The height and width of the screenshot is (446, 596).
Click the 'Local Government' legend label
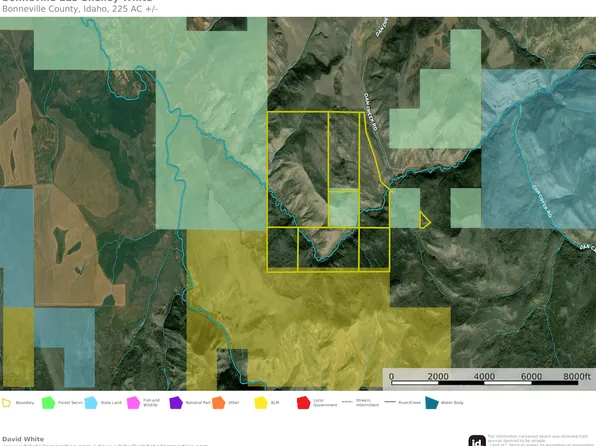tap(325, 403)
